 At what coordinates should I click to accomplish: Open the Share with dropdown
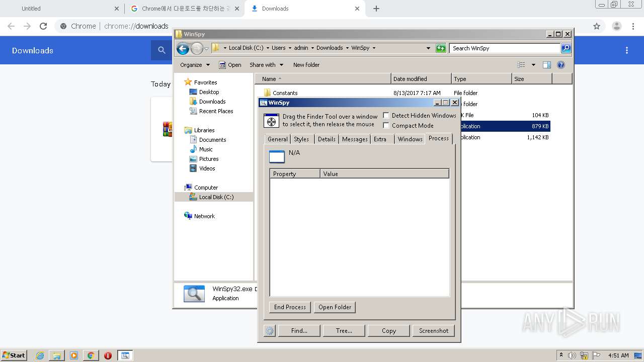click(267, 65)
